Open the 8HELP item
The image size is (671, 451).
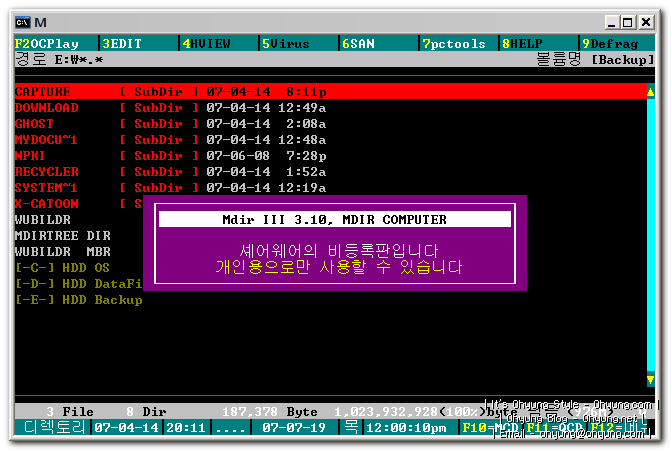click(522, 44)
